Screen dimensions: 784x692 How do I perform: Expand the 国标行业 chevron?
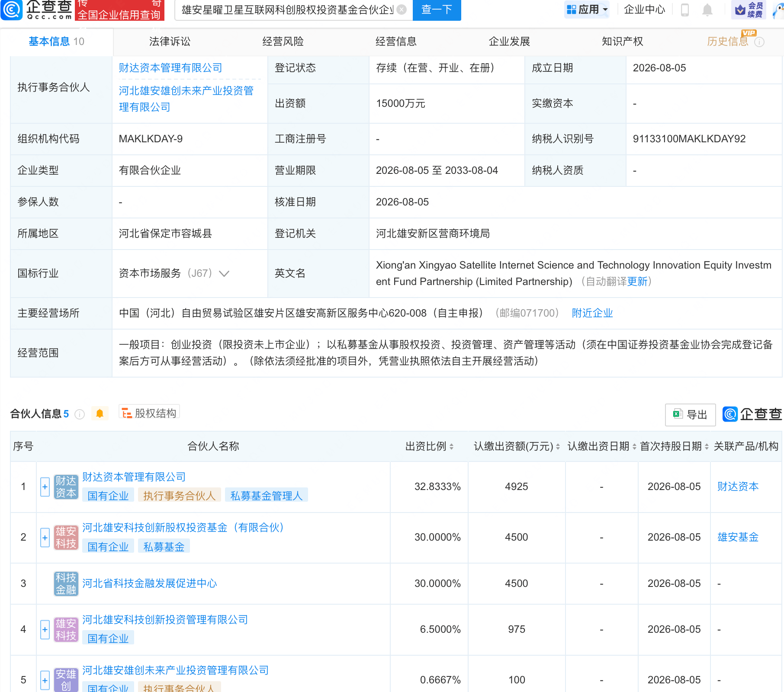pos(224,273)
